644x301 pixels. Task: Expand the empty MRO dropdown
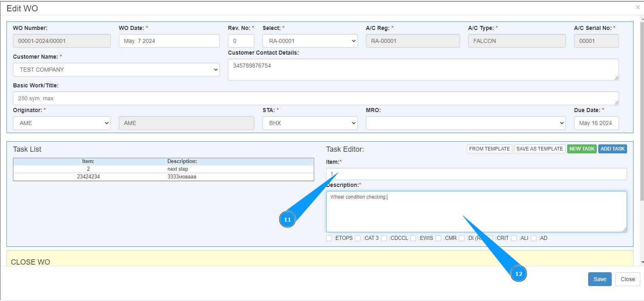(x=465, y=123)
